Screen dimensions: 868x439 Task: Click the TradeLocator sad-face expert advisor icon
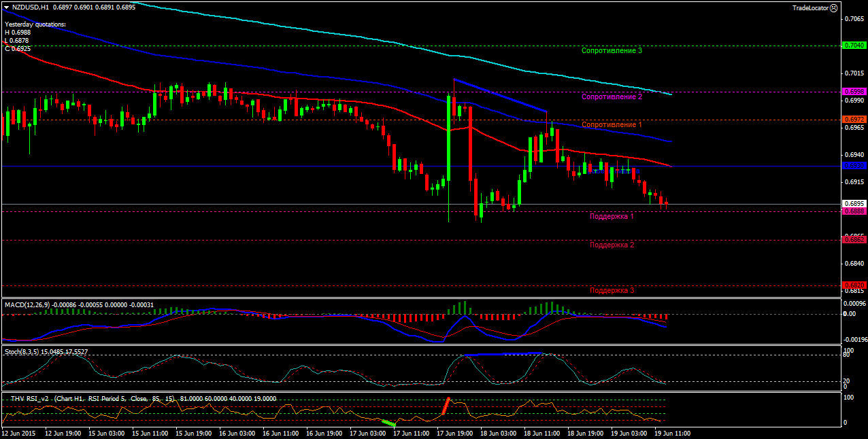(x=834, y=7)
